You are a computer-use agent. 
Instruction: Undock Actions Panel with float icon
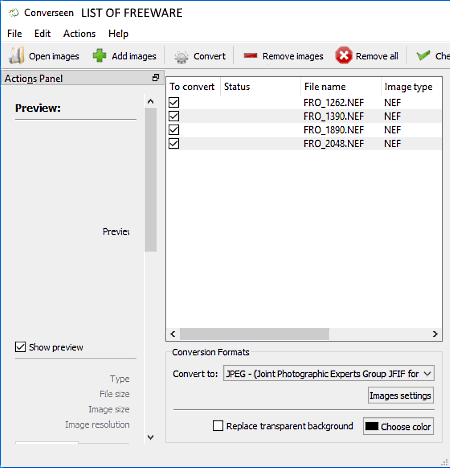155,78
